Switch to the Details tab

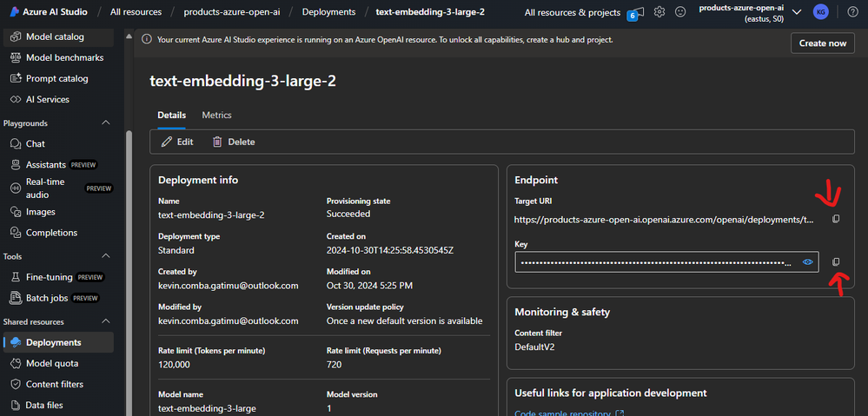click(x=172, y=115)
